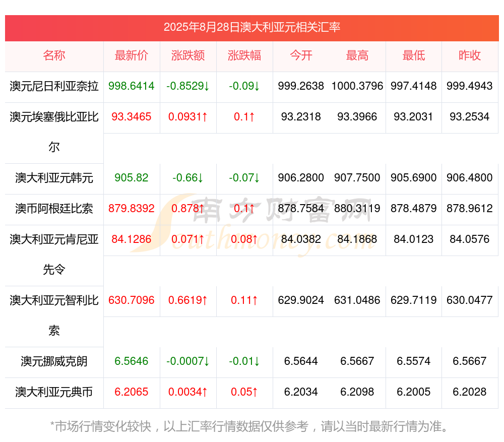Click the 涨跌幅 column header

click(x=244, y=55)
